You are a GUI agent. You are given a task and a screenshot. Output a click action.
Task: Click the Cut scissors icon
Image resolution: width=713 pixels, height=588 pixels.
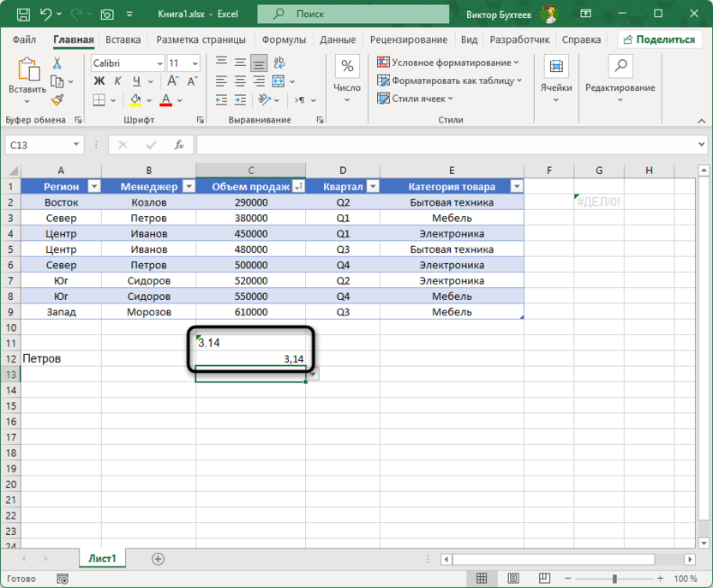(57, 63)
